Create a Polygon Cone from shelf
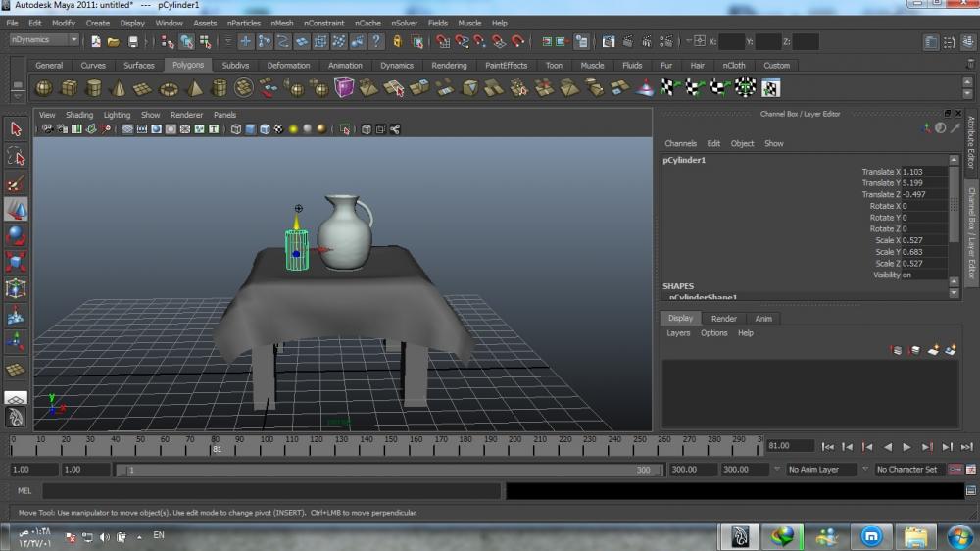980x551 pixels. click(x=119, y=88)
